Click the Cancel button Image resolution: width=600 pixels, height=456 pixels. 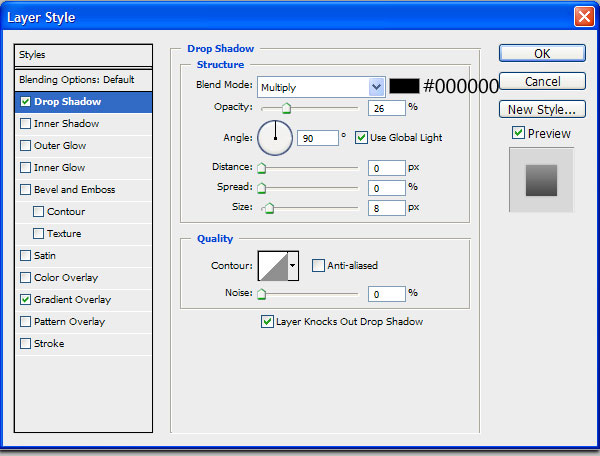[x=542, y=81]
